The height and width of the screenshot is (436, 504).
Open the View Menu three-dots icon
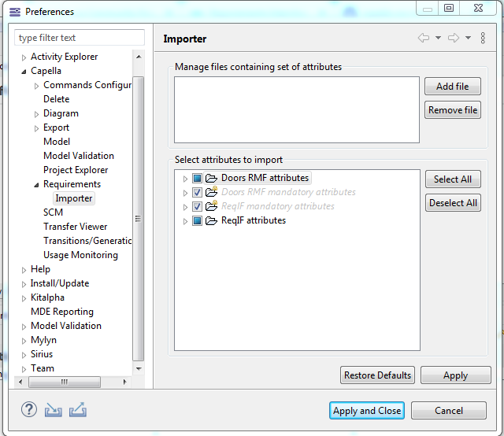tap(483, 38)
